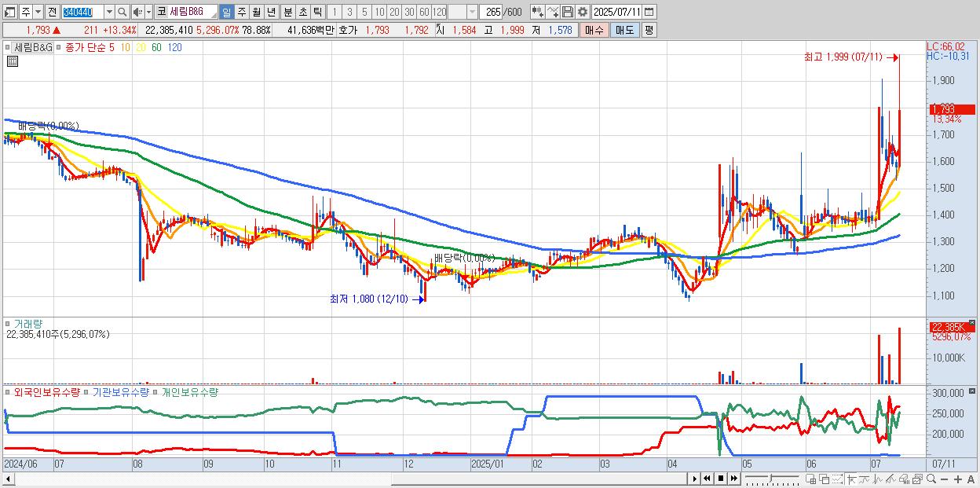This screenshot has width=980, height=488.
Task: Click the 평 button next to 매도
Action: tap(649, 30)
